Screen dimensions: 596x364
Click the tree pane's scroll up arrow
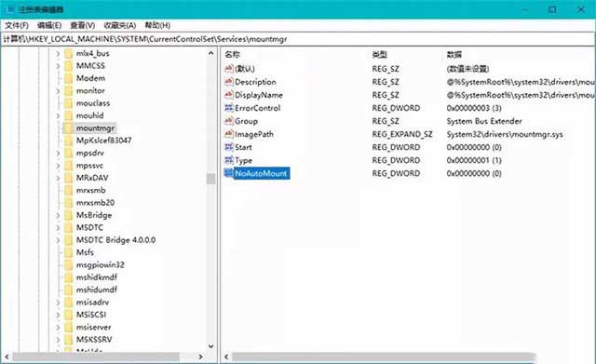(211, 53)
